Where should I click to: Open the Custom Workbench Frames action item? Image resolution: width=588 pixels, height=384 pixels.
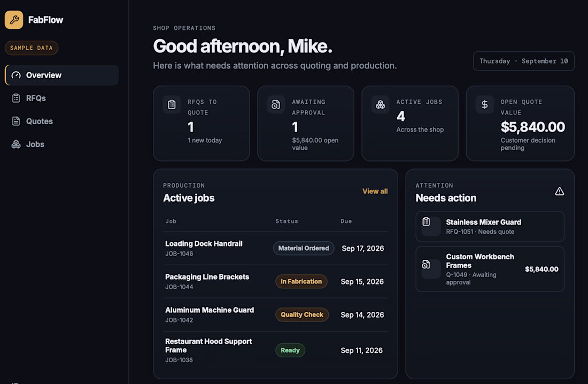[490, 269]
